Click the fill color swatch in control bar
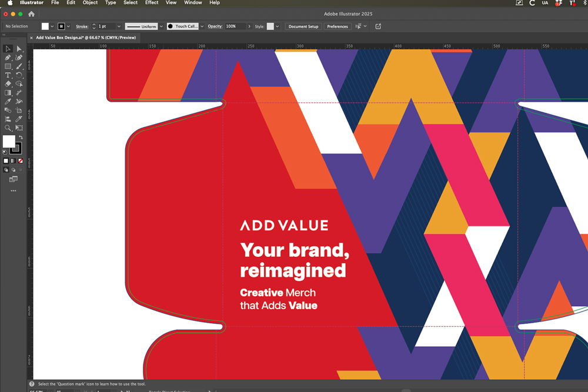The width and height of the screenshot is (588, 392). [45, 26]
